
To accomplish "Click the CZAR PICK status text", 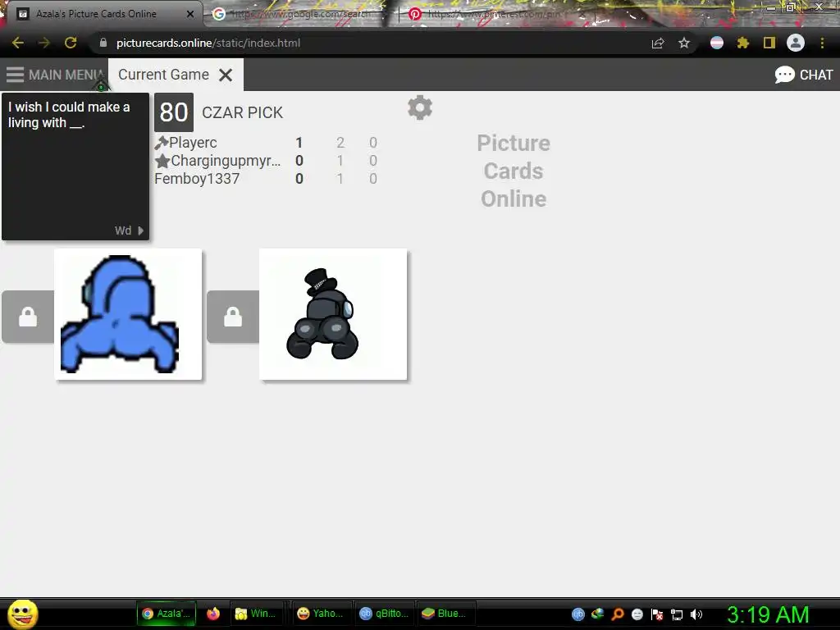I will pyautogui.click(x=242, y=112).
